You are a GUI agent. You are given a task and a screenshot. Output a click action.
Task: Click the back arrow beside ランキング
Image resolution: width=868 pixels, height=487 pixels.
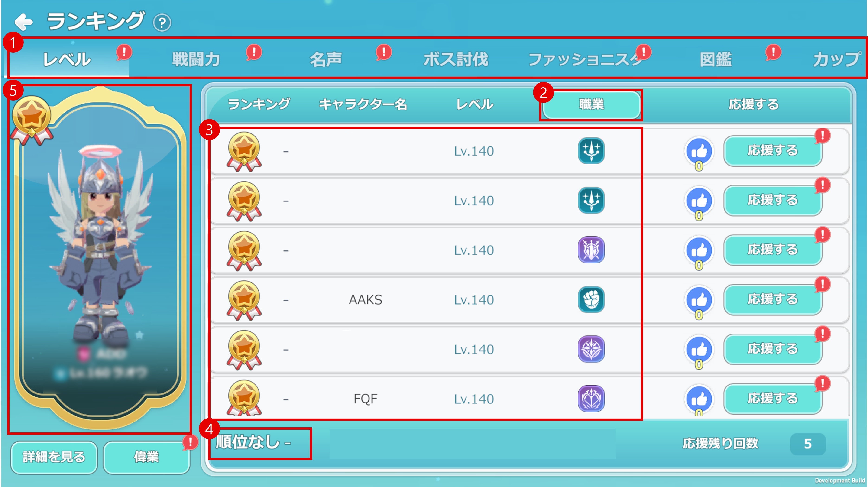(24, 22)
